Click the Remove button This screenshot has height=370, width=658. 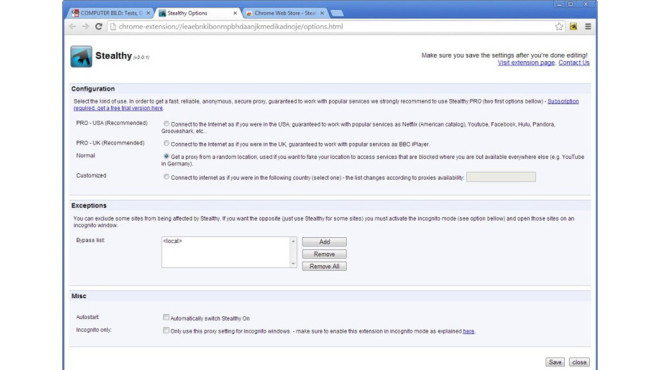pyautogui.click(x=324, y=254)
